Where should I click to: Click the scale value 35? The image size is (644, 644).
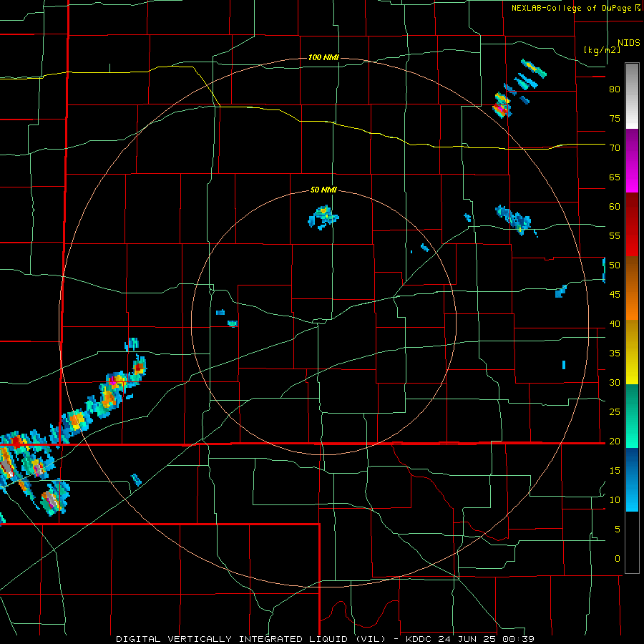pos(615,353)
